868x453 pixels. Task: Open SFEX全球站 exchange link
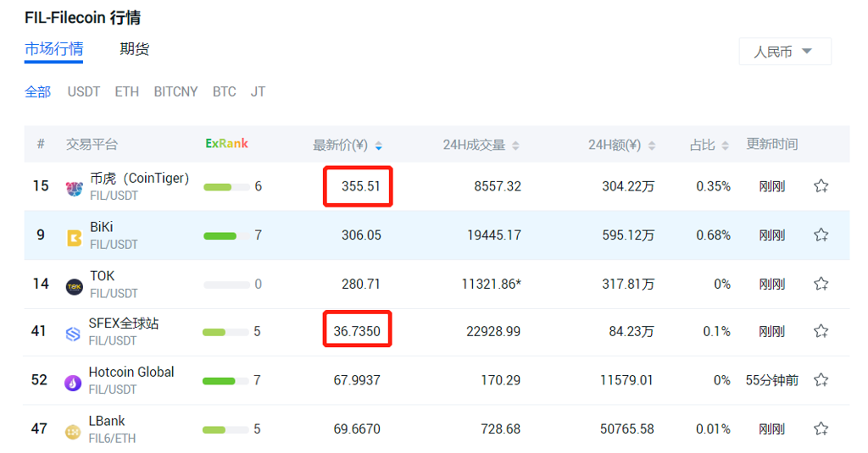[124, 323]
